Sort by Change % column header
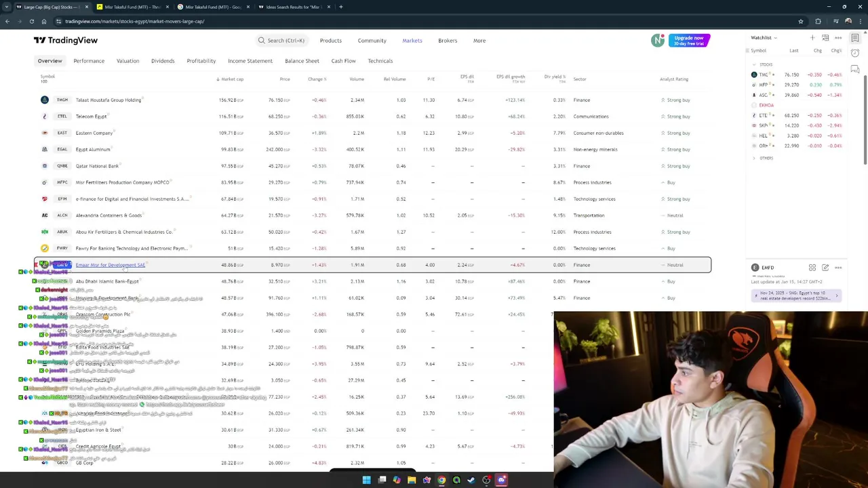The image size is (868, 488). click(317, 79)
